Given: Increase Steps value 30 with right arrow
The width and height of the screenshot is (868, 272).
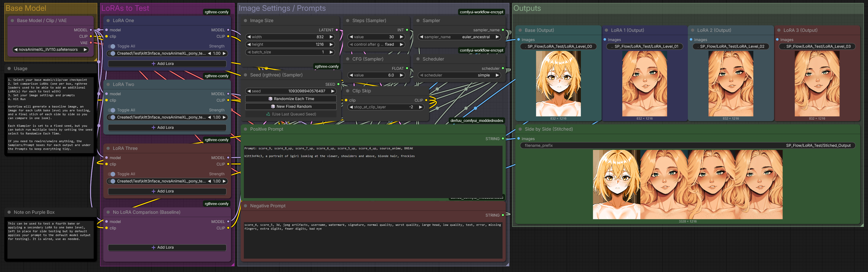Looking at the screenshot, I should (x=401, y=37).
